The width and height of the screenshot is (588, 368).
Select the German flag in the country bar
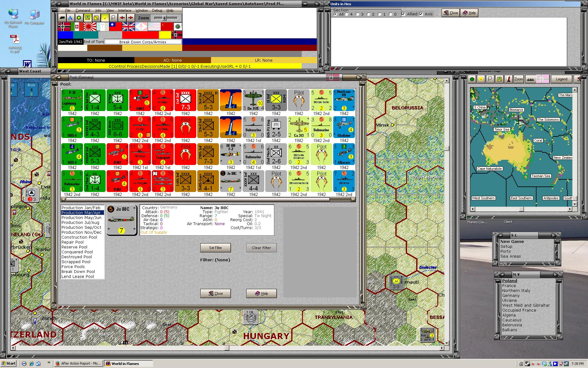(64, 27)
